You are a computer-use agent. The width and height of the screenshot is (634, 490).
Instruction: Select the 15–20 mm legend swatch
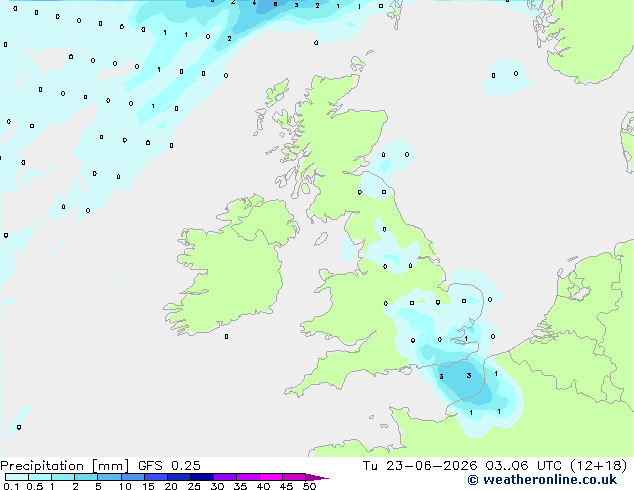(155, 477)
